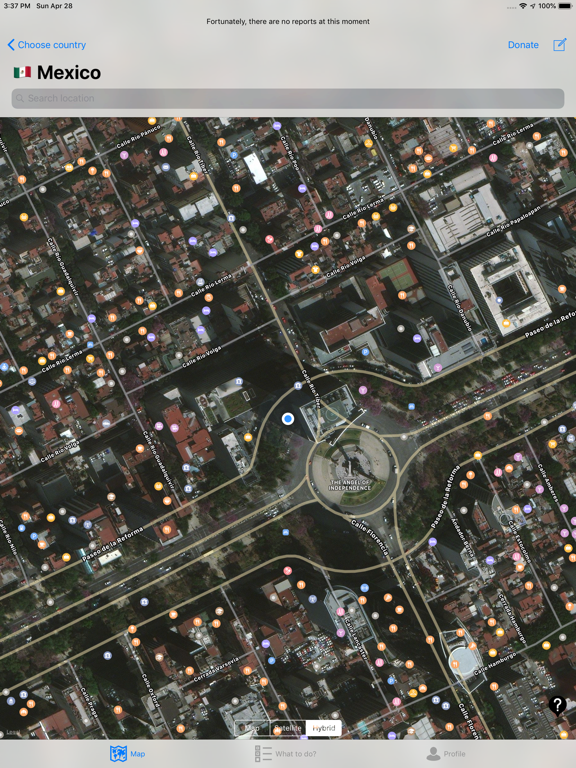Tap the Calle Oxford street label
This screenshot has height=768, width=576.
point(150,691)
